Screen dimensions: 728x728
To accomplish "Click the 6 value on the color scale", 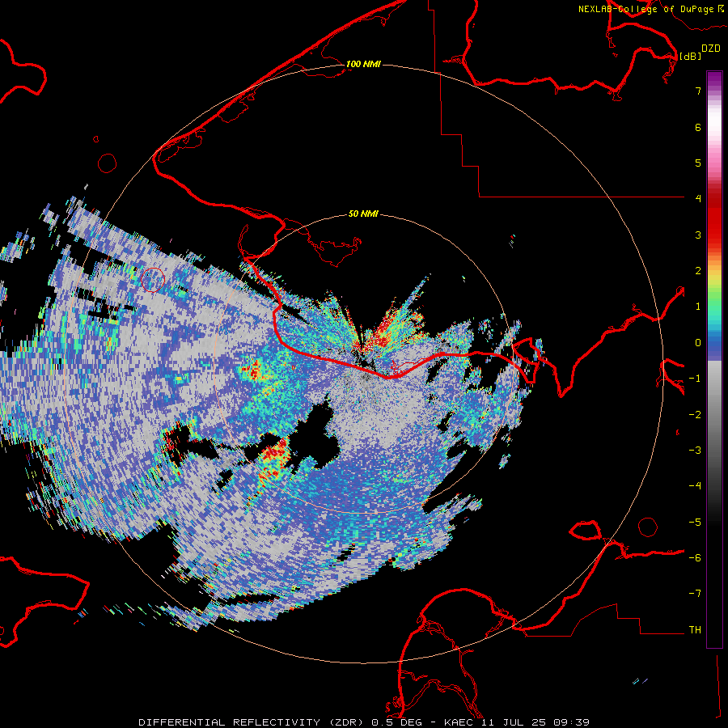I will point(698,127).
